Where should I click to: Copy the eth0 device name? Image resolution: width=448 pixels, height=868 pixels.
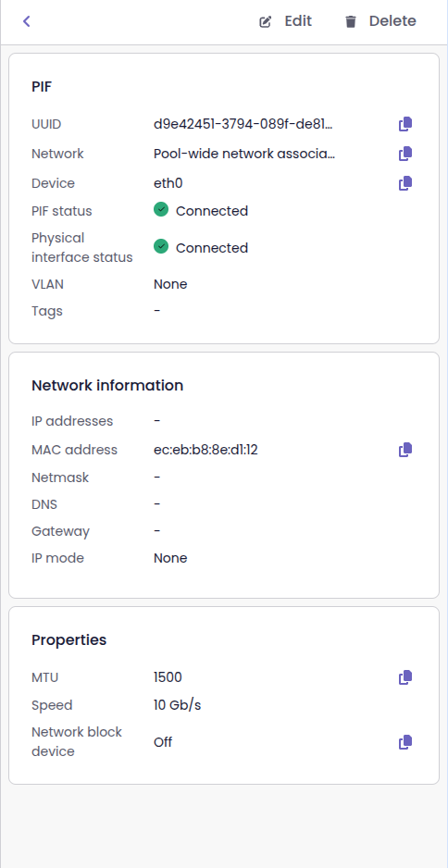point(405,183)
